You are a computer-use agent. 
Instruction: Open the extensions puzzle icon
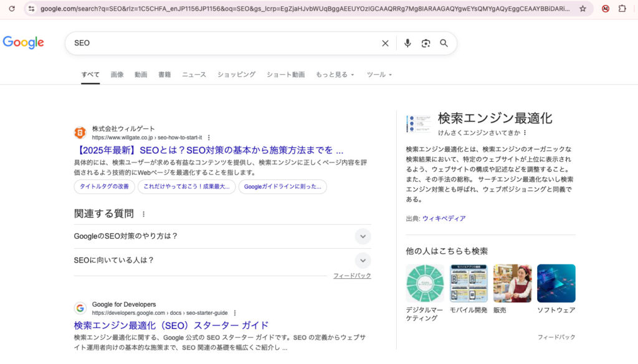[x=622, y=9]
